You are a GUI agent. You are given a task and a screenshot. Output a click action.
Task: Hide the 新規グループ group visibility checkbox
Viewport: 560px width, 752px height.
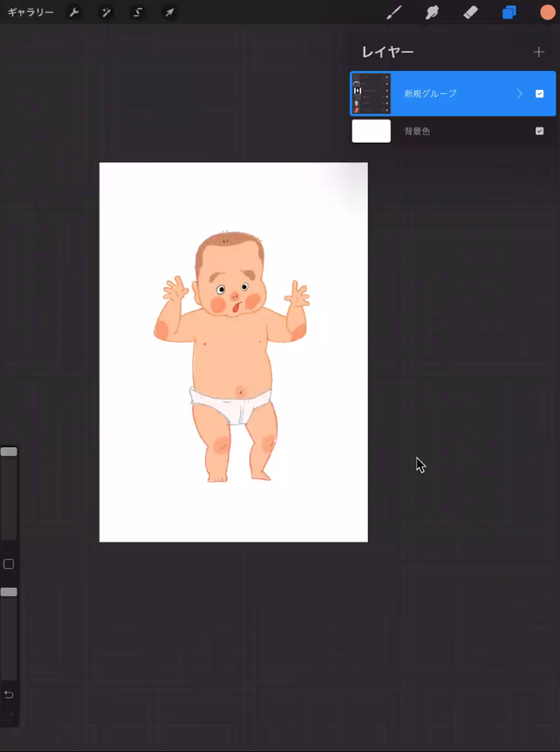pyautogui.click(x=539, y=94)
